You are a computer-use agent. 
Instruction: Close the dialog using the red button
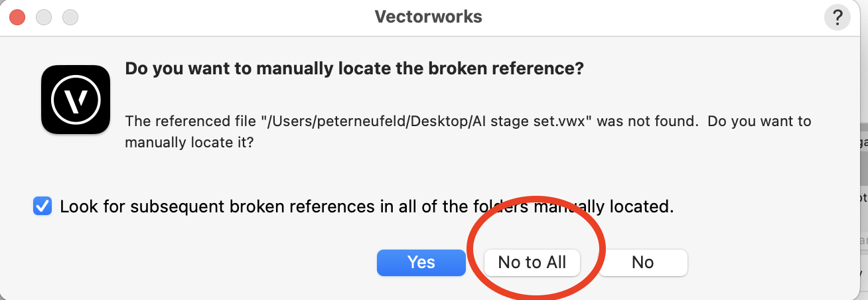[17, 17]
